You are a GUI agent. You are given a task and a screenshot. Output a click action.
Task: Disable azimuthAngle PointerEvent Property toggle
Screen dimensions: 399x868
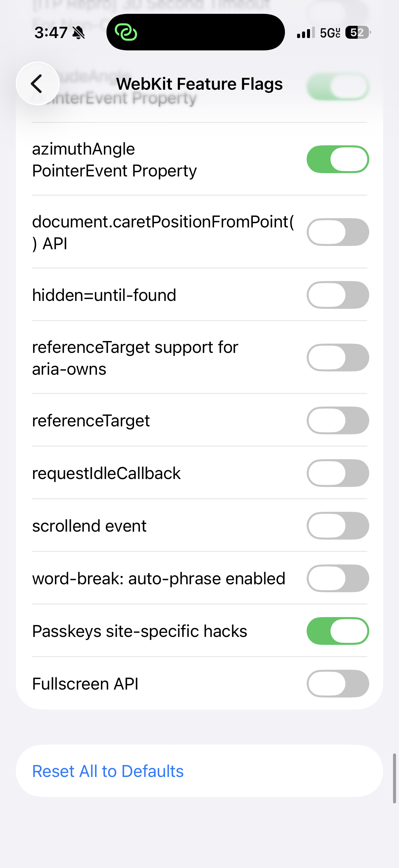pos(338,159)
